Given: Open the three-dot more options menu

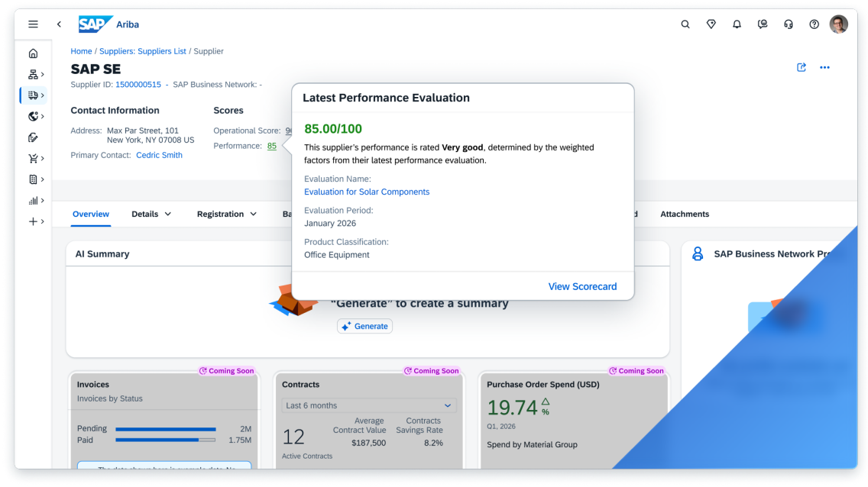Looking at the screenshot, I should (x=824, y=67).
